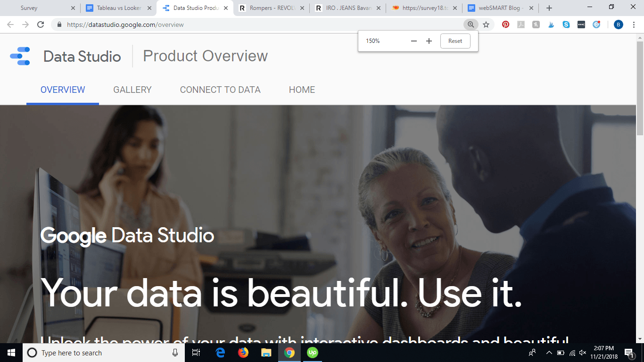
Task: Click the blue wing-shaped extension icon
Action: point(551,25)
